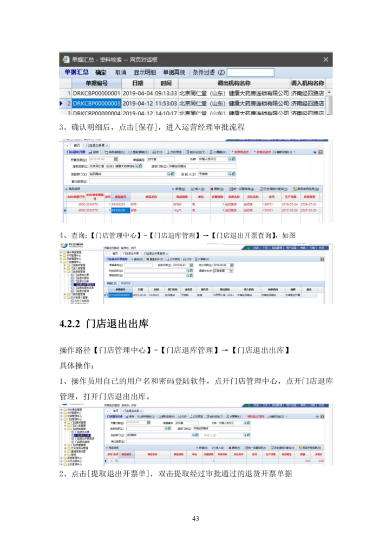Click 保存 icon in 门店退出开票 toolbar
The image size is (392, 555).
click(x=94, y=152)
